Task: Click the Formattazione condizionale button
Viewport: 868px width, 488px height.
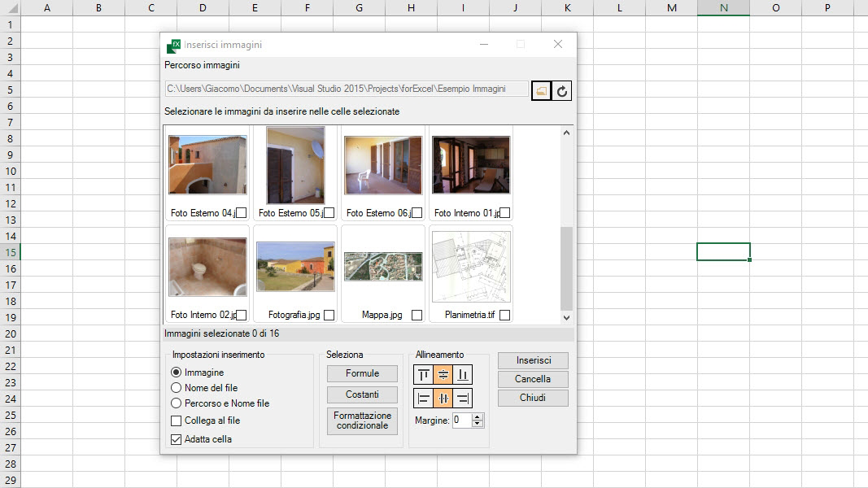Action: (362, 420)
